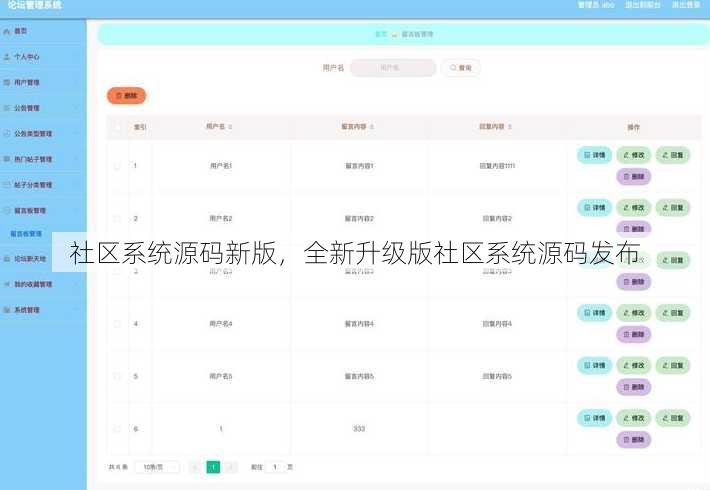Click 回复 for row 用户名1
The height and width of the screenshot is (490, 710).
[673, 155]
